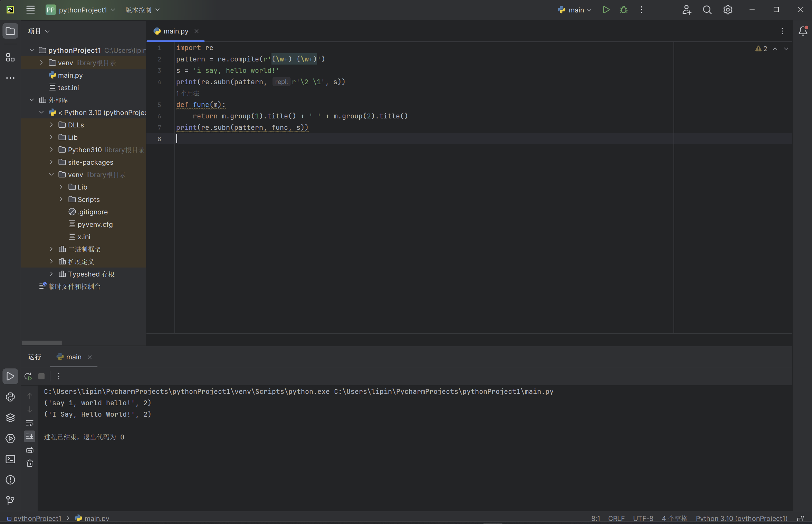
Task: Open Python Console tool window
Action: (x=10, y=397)
